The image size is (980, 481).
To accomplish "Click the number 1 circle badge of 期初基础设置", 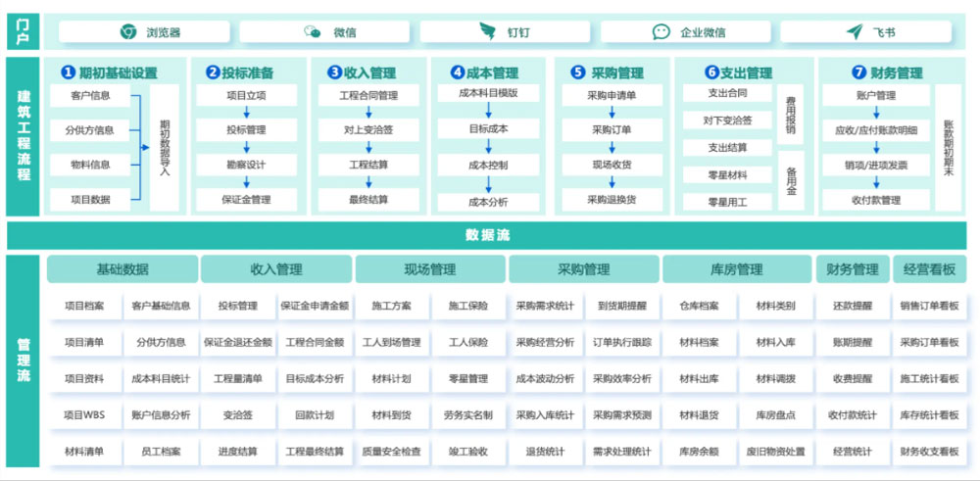I will pos(68,72).
